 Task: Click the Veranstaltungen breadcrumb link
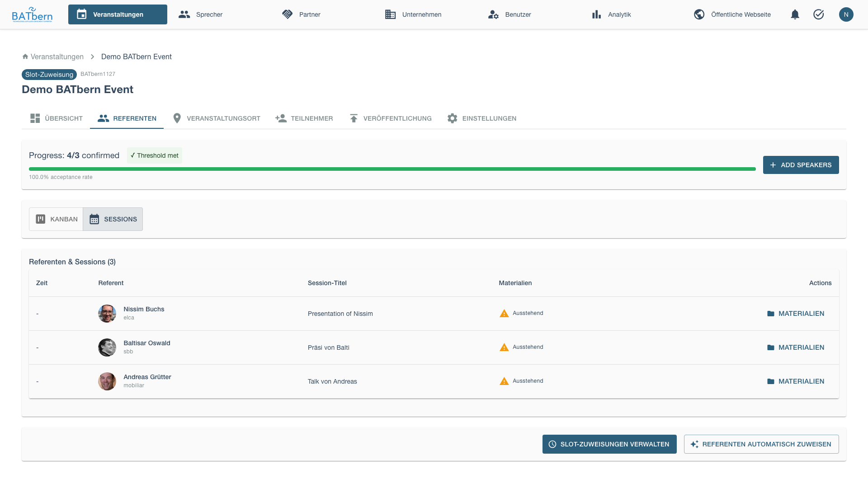pos(57,56)
